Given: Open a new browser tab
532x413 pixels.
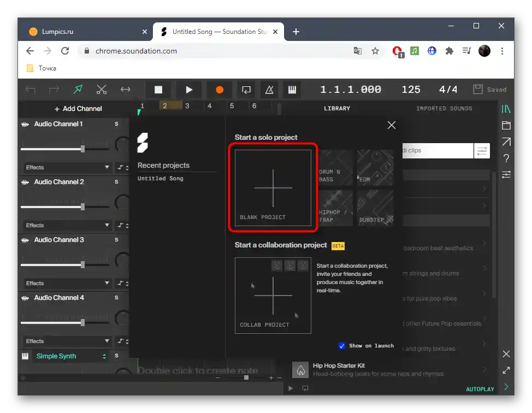Looking at the screenshot, I should (x=296, y=32).
